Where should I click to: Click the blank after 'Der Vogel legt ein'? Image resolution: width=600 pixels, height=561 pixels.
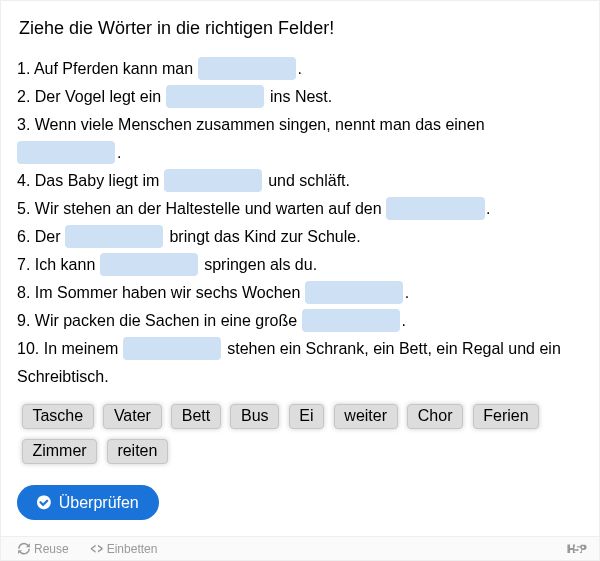[215, 96]
